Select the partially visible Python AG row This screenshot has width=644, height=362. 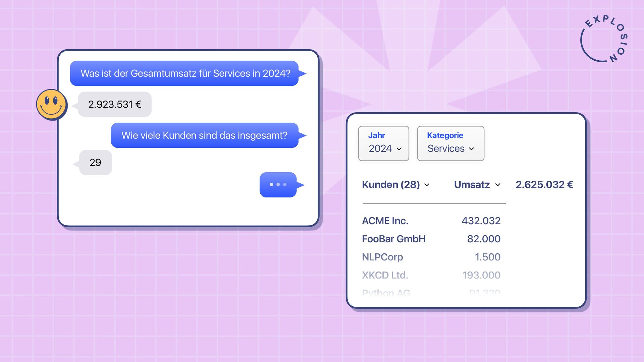point(386,293)
